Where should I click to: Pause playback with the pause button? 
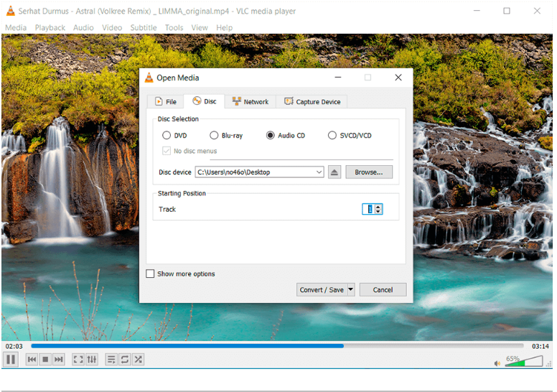point(11,359)
